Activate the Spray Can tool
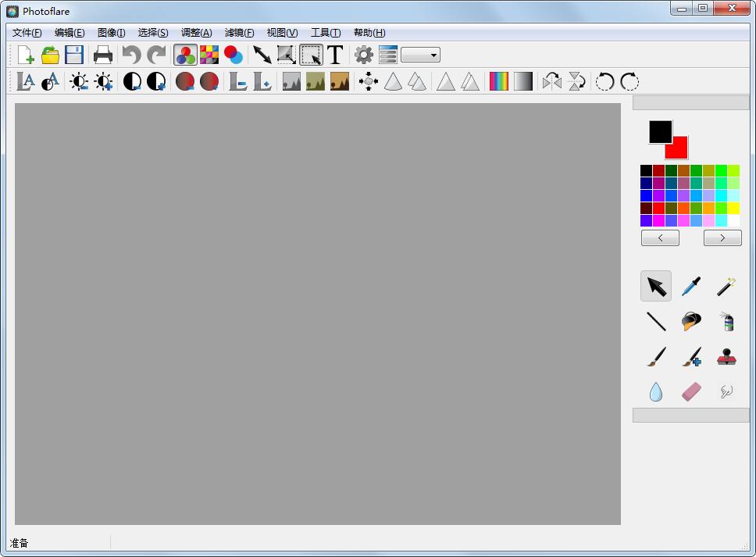The image size is (756, 557). pos(726,321)
